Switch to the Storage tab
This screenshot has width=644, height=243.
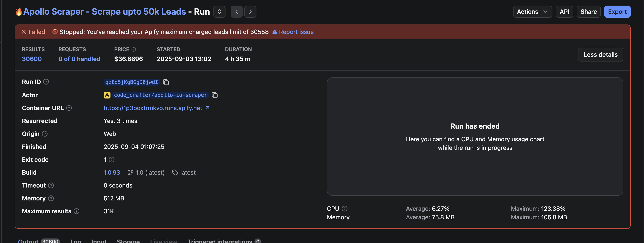(x=128, y=241)
